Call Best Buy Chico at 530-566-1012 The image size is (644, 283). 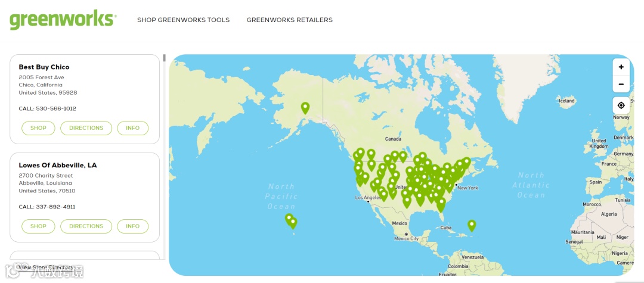[47, 108]
